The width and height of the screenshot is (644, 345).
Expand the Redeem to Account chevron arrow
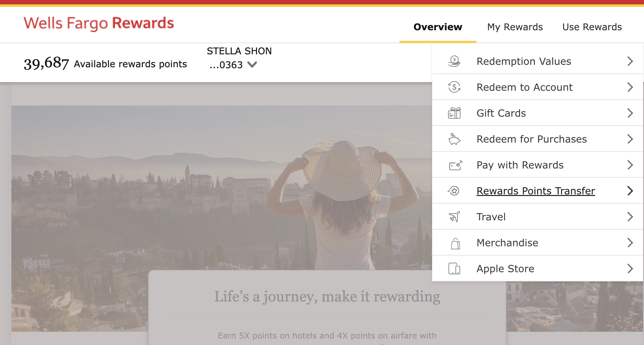630,87
